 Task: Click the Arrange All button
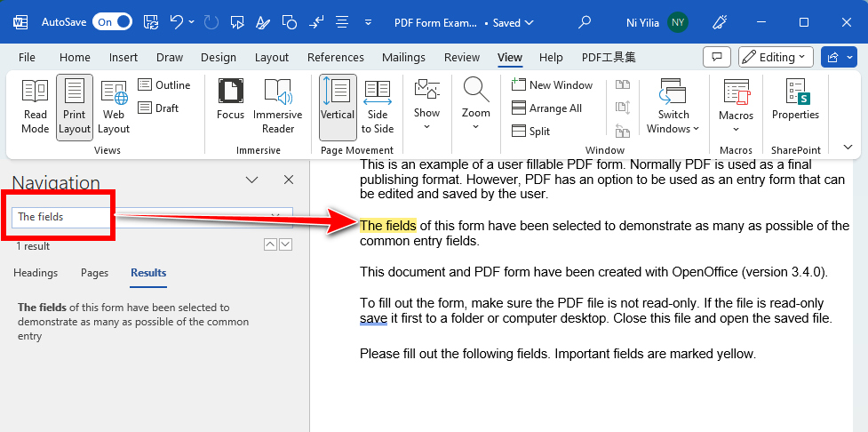pyautogui.click(x=546, y=108)
